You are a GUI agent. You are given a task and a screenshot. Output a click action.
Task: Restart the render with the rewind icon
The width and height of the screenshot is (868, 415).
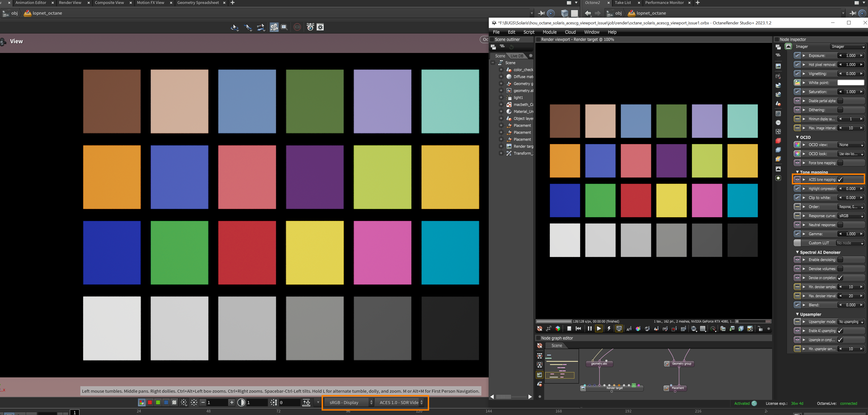pyautogui.click(x=579, y=329)
